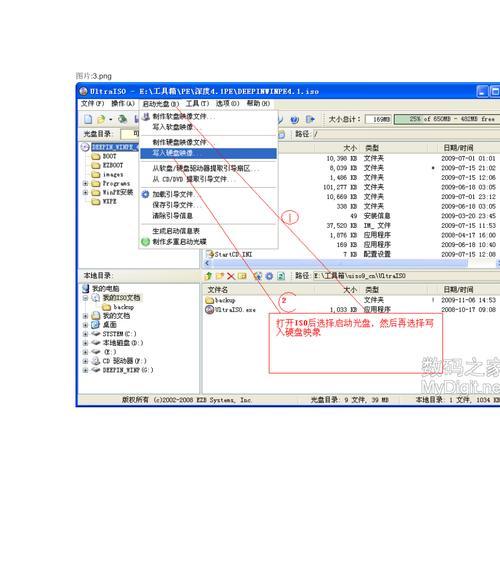Screen dimensions: 500x566
Task: Select 制作多重启动光碟 menu entry
Action: click(x=208, y=242)
